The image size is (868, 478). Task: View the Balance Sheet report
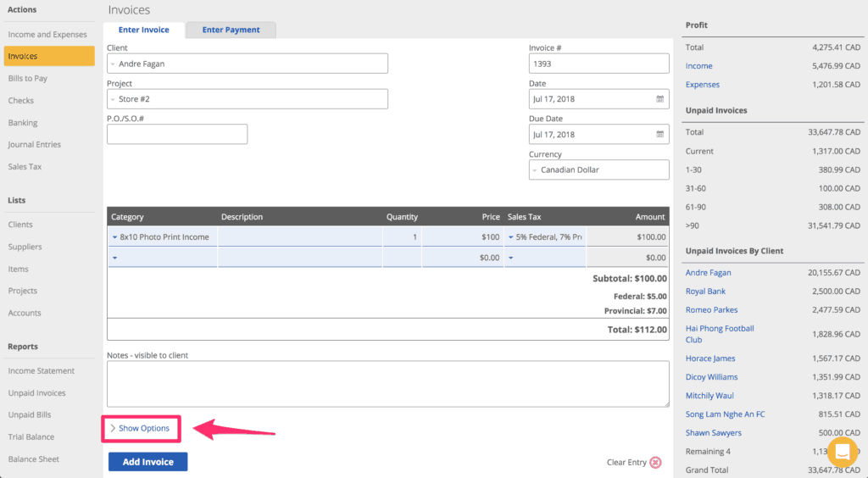click(x=33, y=459)
